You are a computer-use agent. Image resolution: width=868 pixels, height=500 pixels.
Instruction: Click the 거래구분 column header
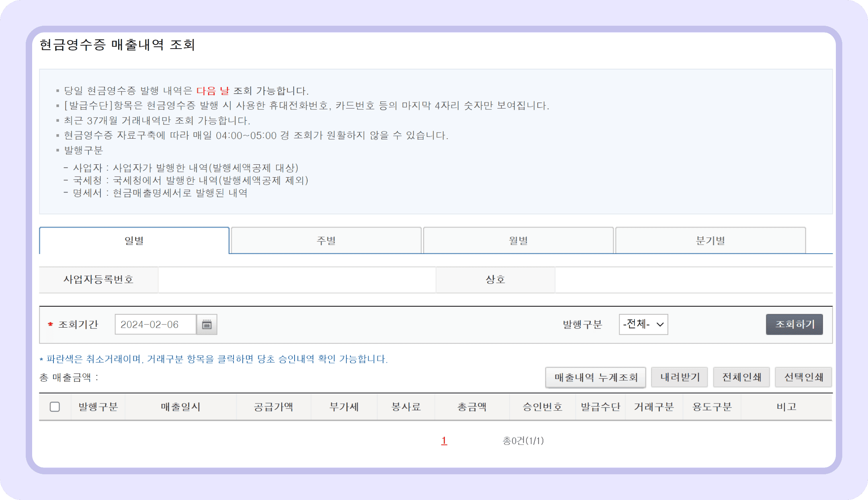click(x=654, y=407)
